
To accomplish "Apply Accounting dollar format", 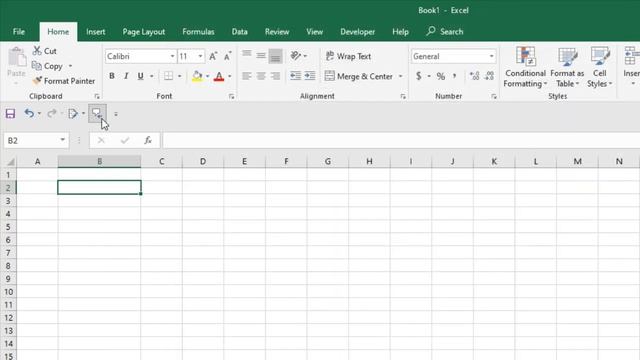I will [x=418, y=76].
